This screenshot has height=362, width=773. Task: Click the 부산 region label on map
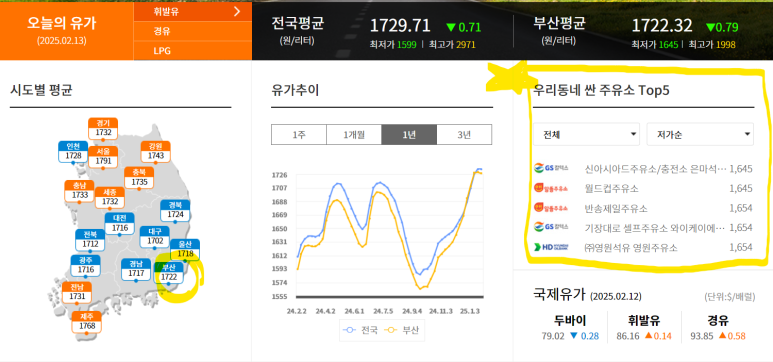tap(169, 273)
